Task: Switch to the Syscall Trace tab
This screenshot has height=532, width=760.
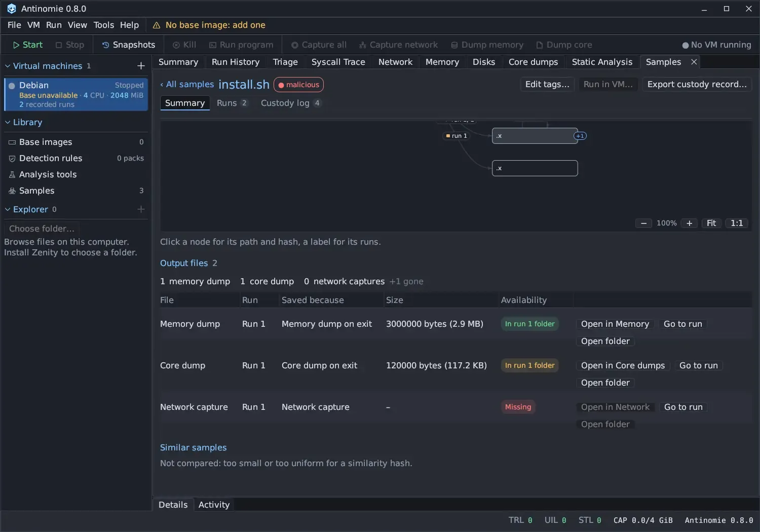Action: (x=338, y=62)
